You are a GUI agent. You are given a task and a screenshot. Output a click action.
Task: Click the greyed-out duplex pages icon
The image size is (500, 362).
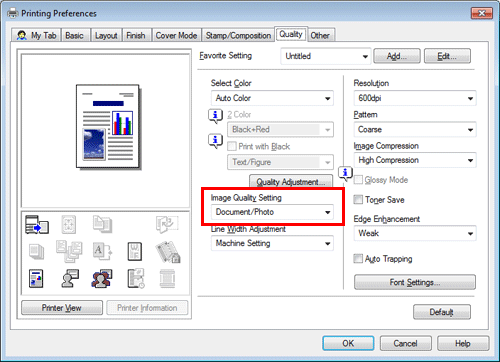tap(102, 224)
